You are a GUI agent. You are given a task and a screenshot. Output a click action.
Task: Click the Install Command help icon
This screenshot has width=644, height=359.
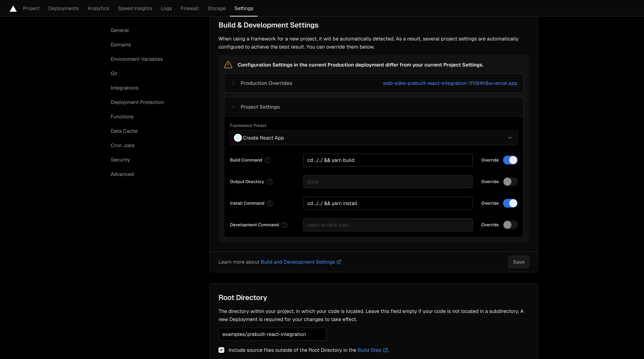(x=270, y=203)
